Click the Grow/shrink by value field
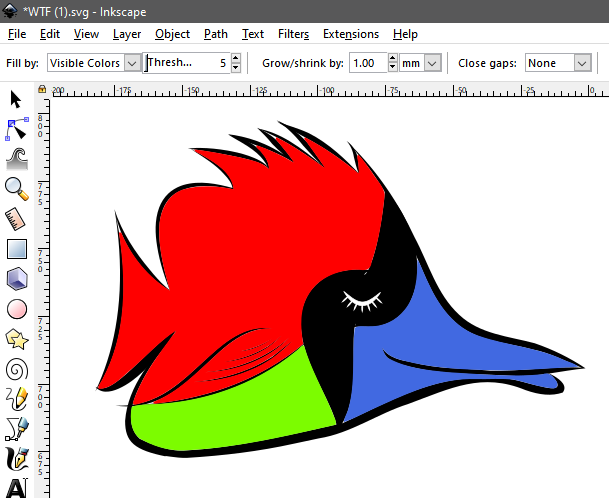 click(x=364, y=63)
